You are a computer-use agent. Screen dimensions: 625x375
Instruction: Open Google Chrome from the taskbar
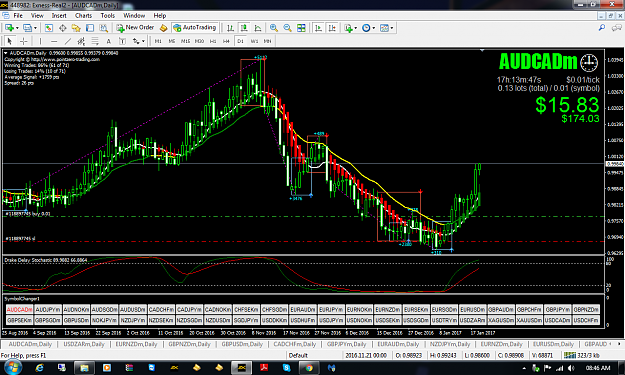coord(309,368)
